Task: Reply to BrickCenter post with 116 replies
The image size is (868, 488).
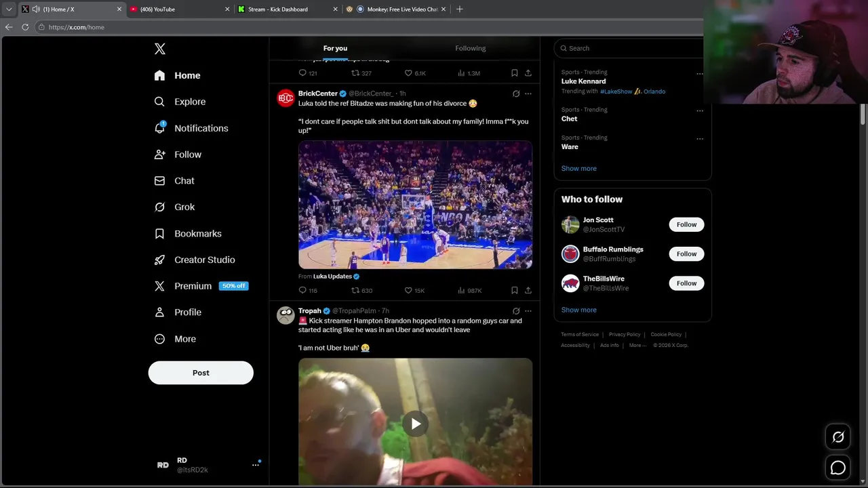Action: [x=308, y=291]
